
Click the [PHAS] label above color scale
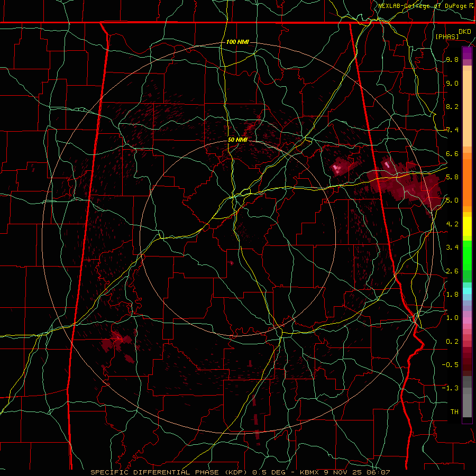[447, 36]
